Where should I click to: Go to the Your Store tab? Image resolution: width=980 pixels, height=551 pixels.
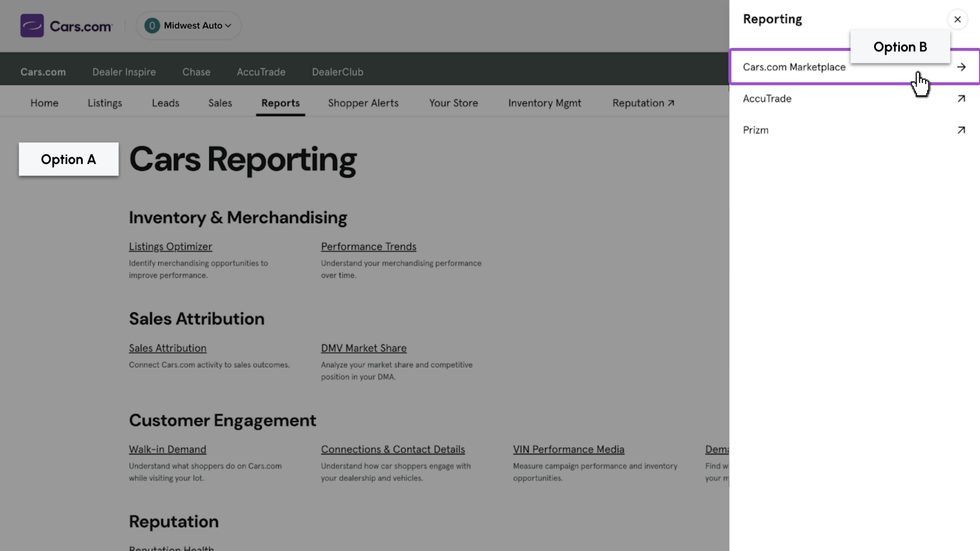(454, 103)
